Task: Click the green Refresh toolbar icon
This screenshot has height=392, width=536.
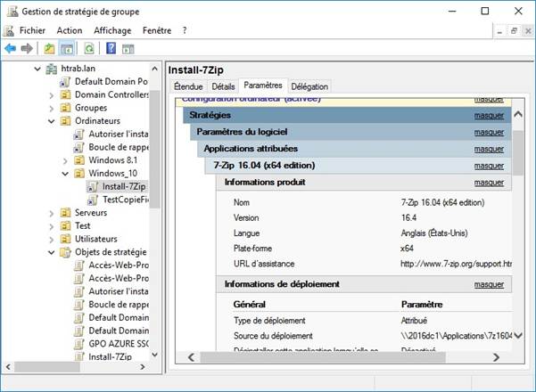Action: [89, 48]
